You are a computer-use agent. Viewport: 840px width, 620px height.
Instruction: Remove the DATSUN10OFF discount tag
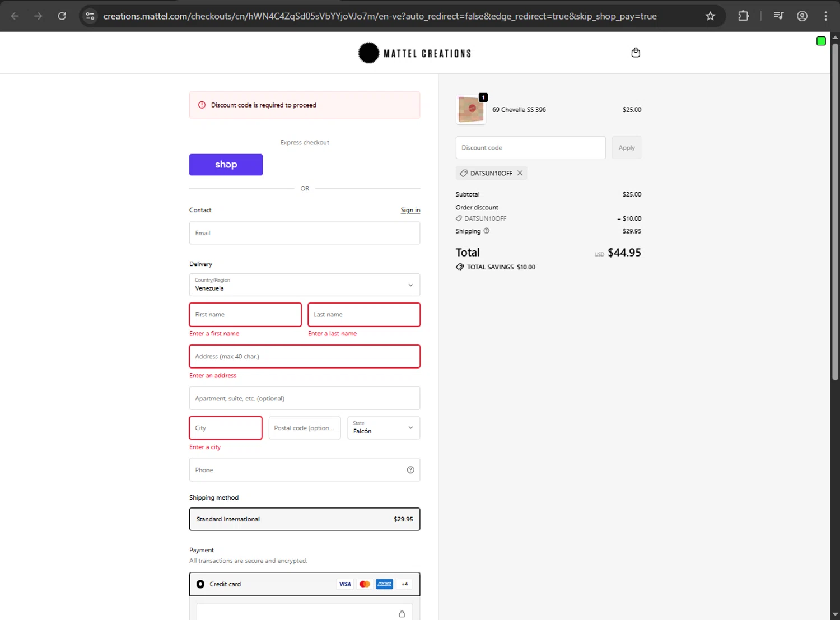tap(520, 173)
